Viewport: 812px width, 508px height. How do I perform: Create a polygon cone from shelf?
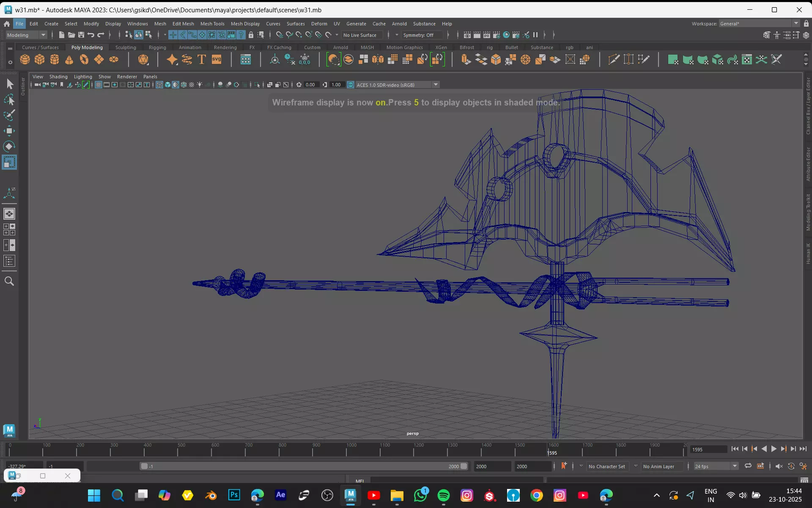(69, 60)
